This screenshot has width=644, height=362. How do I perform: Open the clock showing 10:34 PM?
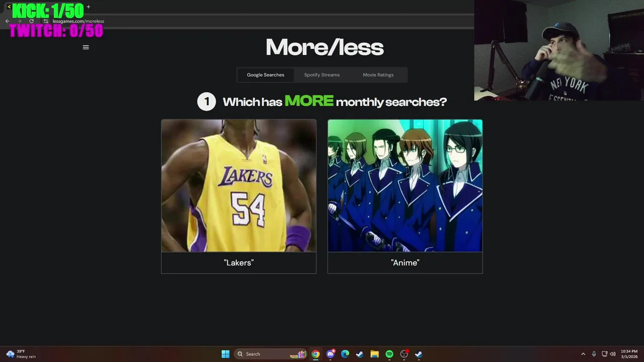tap(629, 354)
